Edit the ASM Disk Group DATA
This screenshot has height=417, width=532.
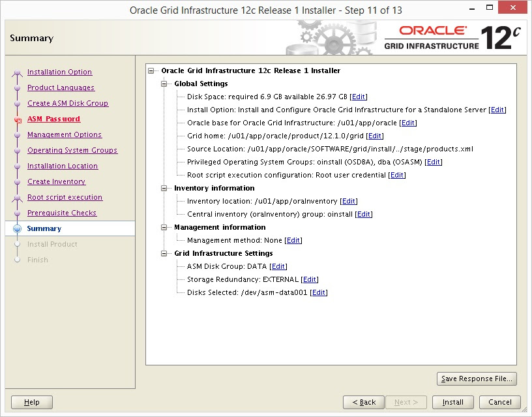coord(278,266)
